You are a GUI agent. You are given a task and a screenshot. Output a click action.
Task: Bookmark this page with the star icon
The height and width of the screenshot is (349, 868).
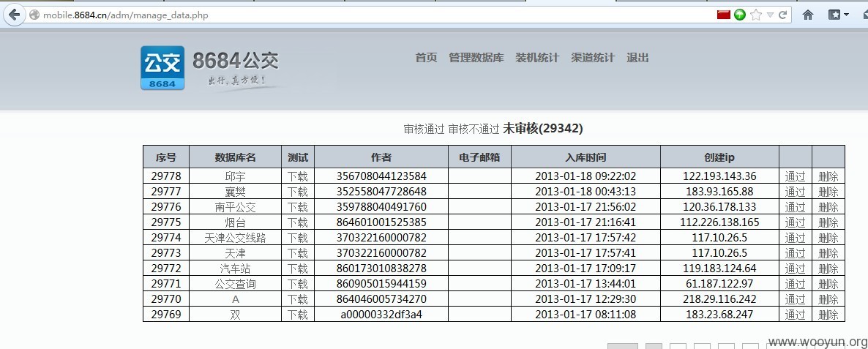755,15
